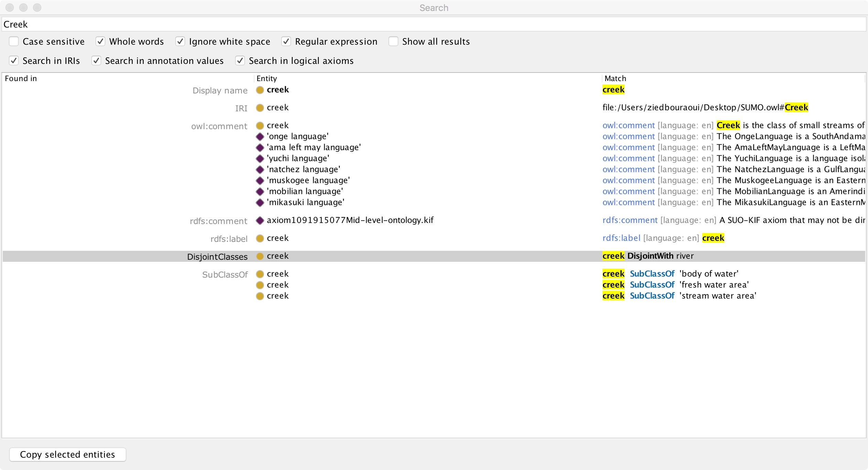
Task: Click the class icon for creek SubClassOf 'body of water'
Action: pos(260,274)
